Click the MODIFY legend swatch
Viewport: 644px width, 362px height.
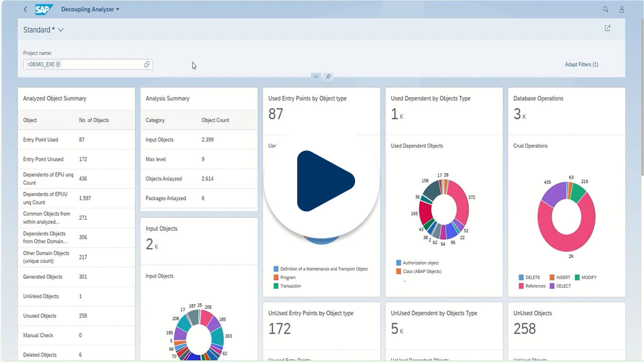[577, 277]
